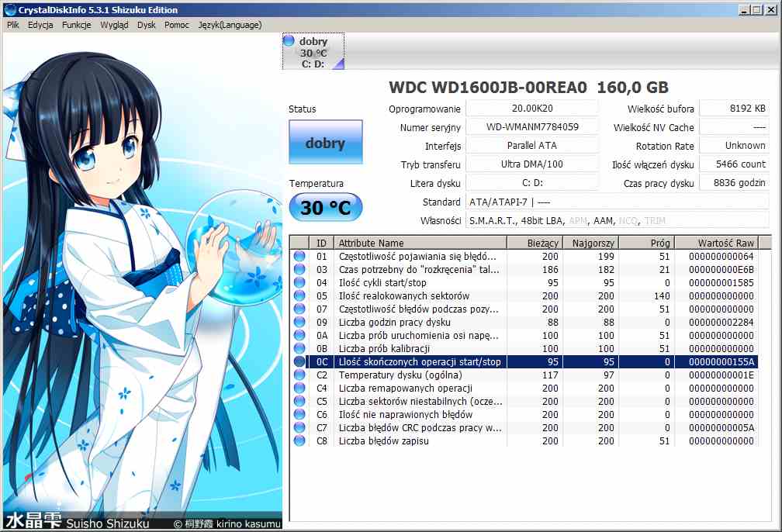The height and width of the screenshot is (532, 782).
Task: Click the firmware field 20.00K20
Action: pos(532,109)
